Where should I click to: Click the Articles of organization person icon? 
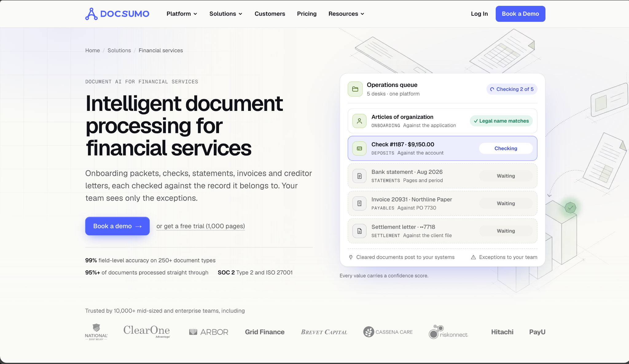point(359,121)
